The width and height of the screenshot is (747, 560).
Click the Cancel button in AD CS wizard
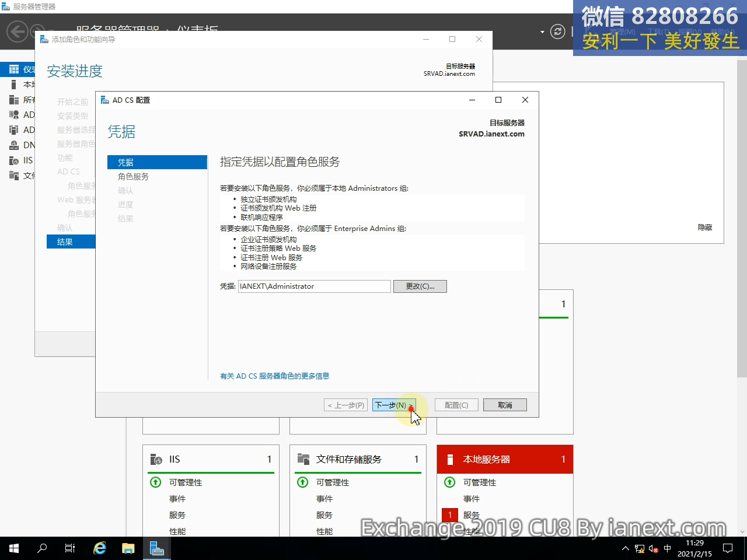pos(505,405)
